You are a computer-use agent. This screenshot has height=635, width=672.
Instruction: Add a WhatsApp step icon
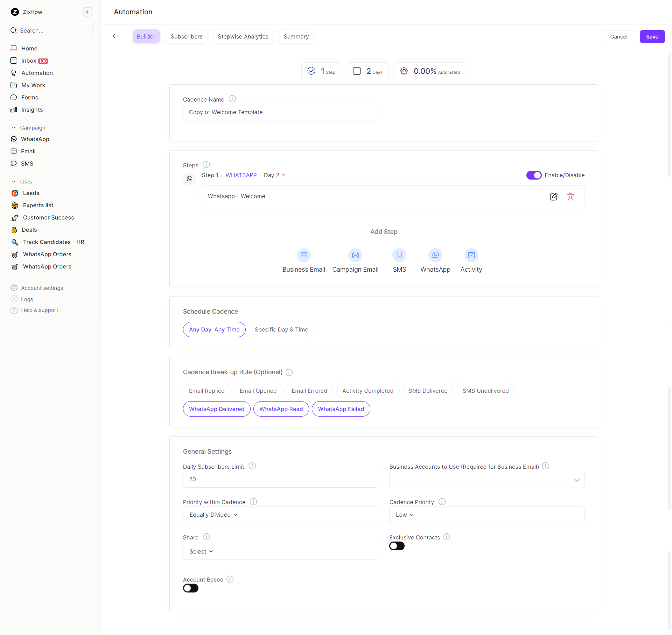435,255
